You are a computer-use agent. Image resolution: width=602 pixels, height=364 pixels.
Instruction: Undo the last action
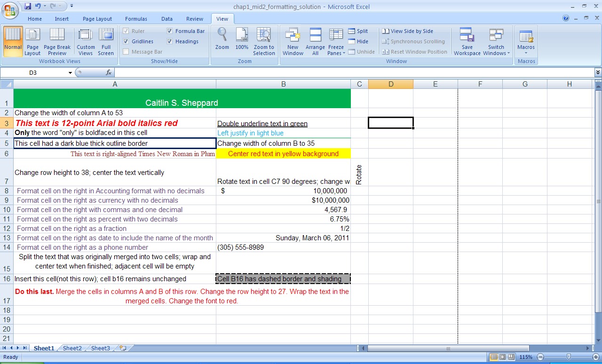tap(38, 6)
